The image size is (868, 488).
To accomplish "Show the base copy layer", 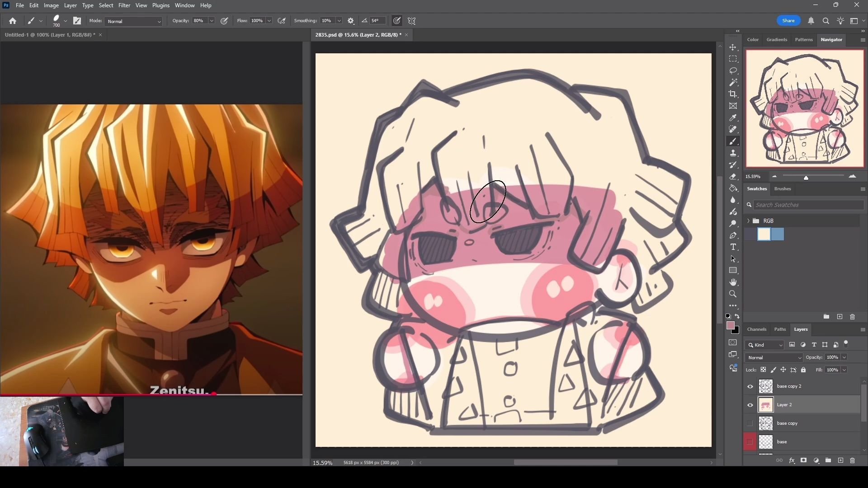I will click(x=750, y=423).
